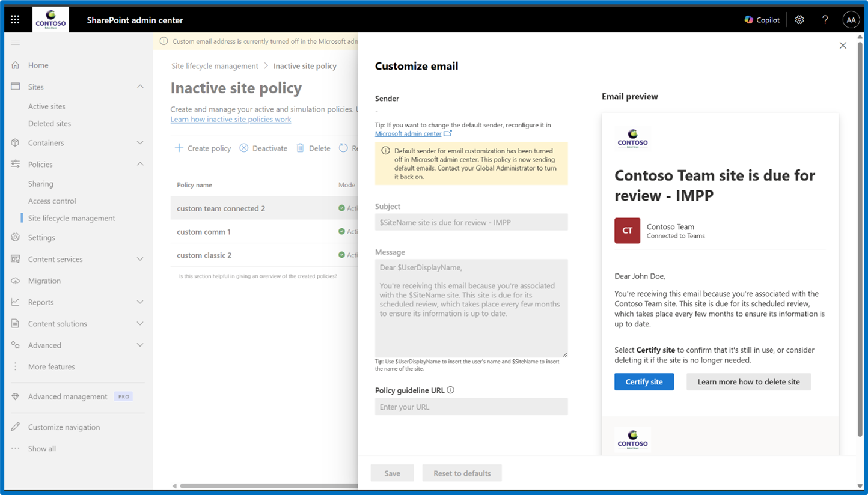868x495 pixels.
Task: Click the Policy guideline URL input field
Action: pos(471,407)
